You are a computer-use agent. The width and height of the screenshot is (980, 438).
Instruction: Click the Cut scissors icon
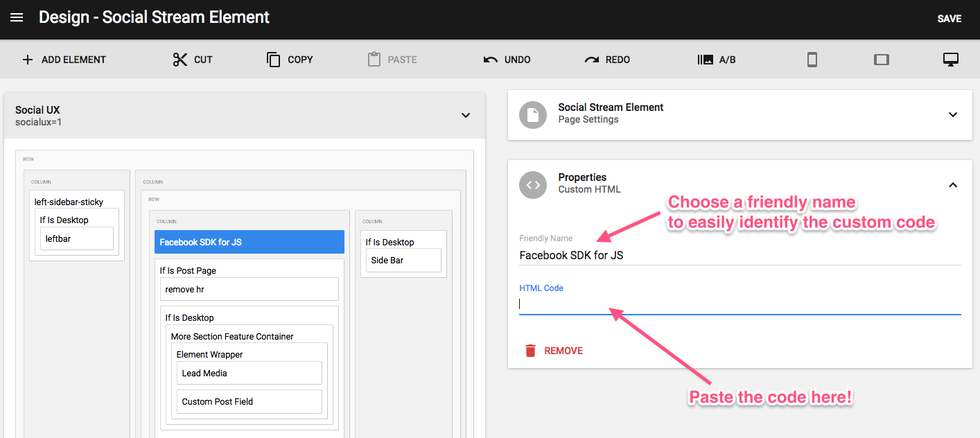click(180, 60)
